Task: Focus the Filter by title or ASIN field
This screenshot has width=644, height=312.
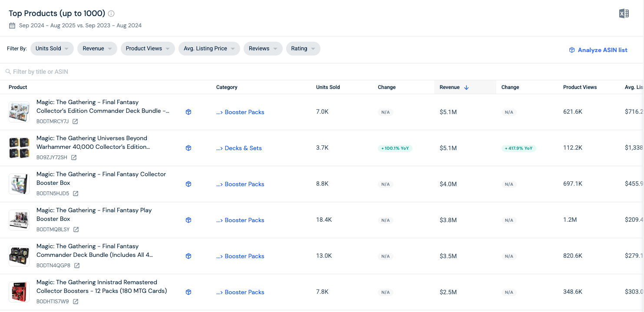Action: (x=322, y=72)
